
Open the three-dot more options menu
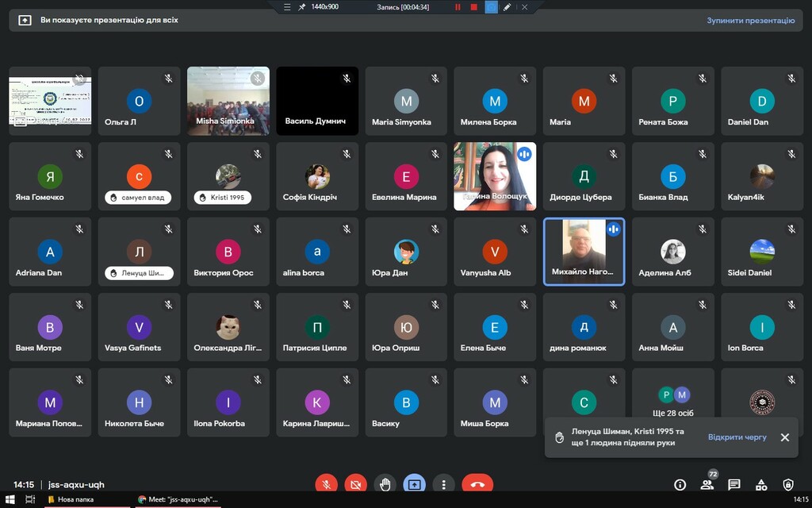(x=443, y=484)
